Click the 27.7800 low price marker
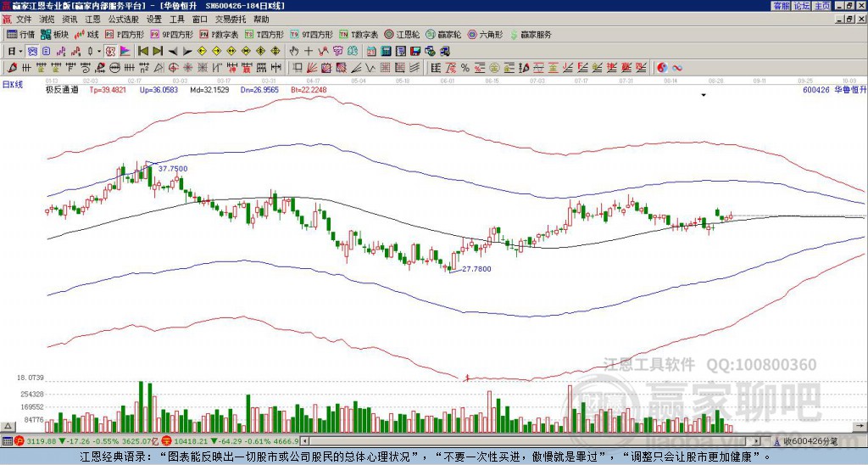The height and width of the screenshot is (465, 868). (476, 269)
